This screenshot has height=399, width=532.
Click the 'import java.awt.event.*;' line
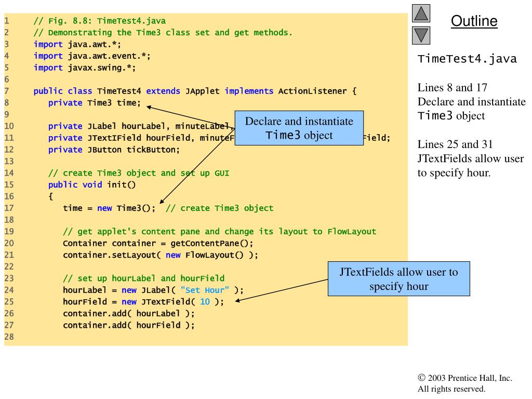pos(91,56)
